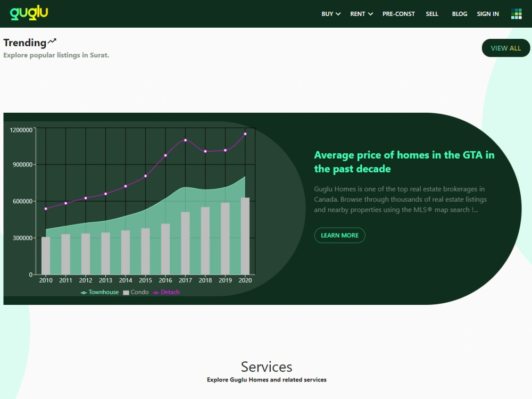
Task: Toggle the Detach legend marker
Action: [x=156, y=293]
